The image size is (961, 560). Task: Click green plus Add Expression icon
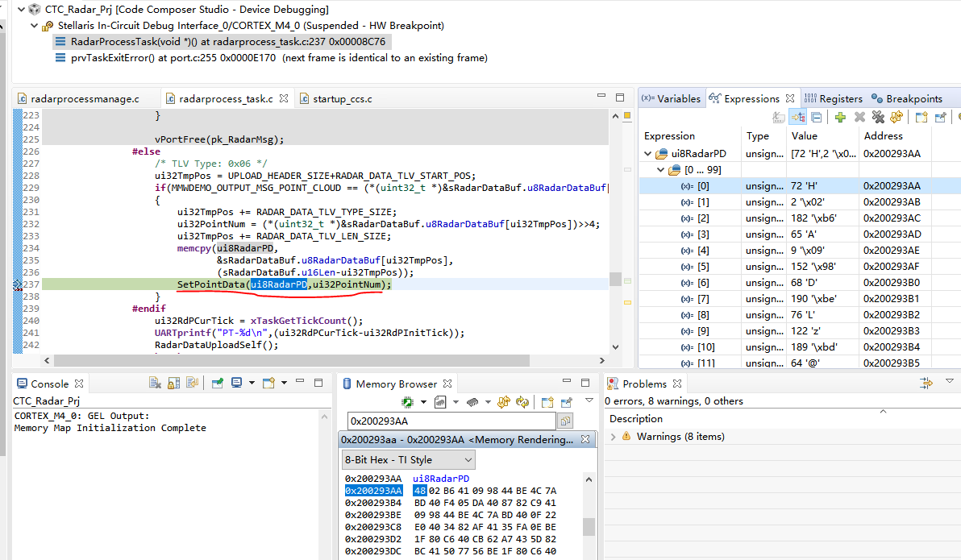840,117
